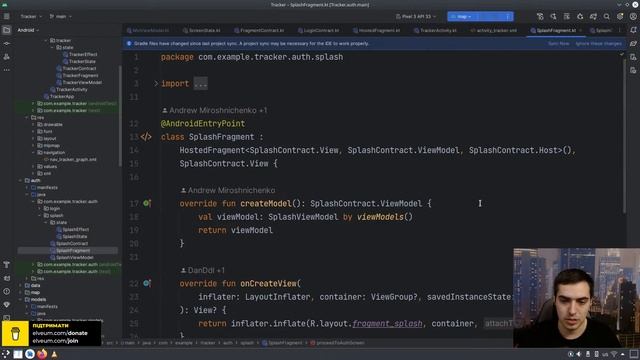Viewport: 640px width, 360px height.
Task: Select SplashContract file in project tree
Action: (x=72, y=244)
